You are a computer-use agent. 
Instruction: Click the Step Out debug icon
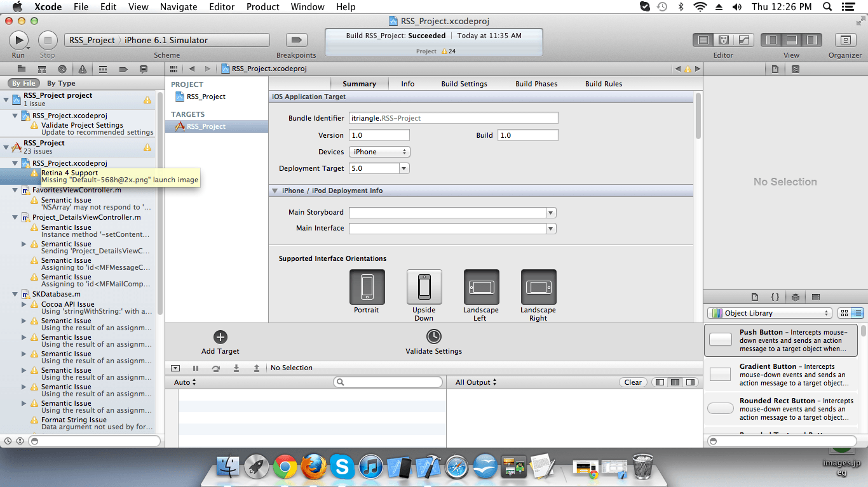pyautogui.click(x=257, y=368)
